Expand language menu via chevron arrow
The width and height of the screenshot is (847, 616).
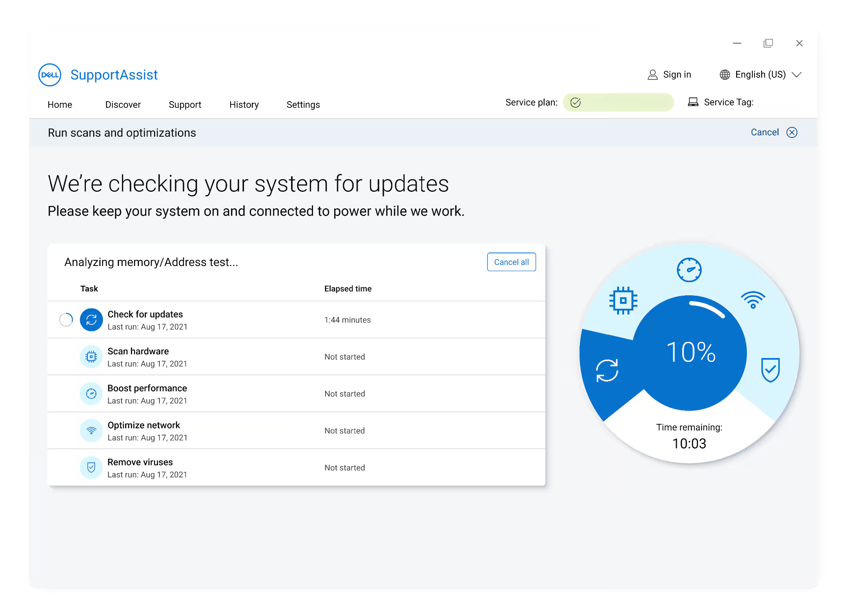pyautogui.click(x=797, y=75)
